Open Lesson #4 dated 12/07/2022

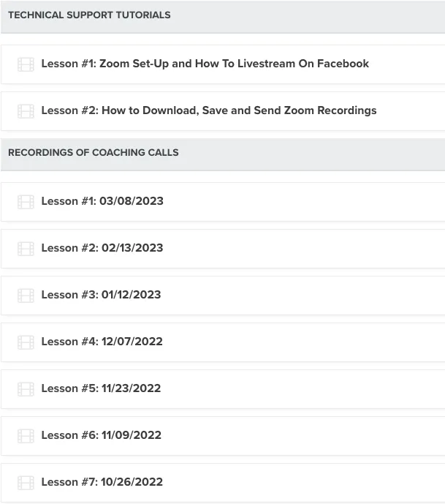pyautogui.click(x=102, y=342)
